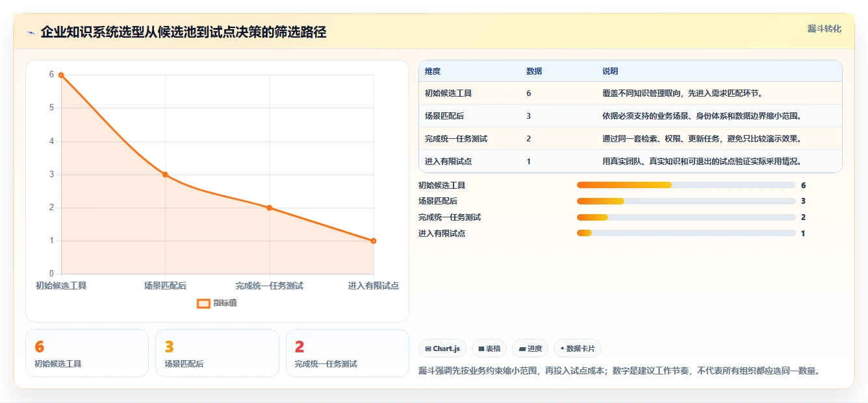Select the 进入有限试点 table row cell

pyautogui.click(x=448, y=162)
